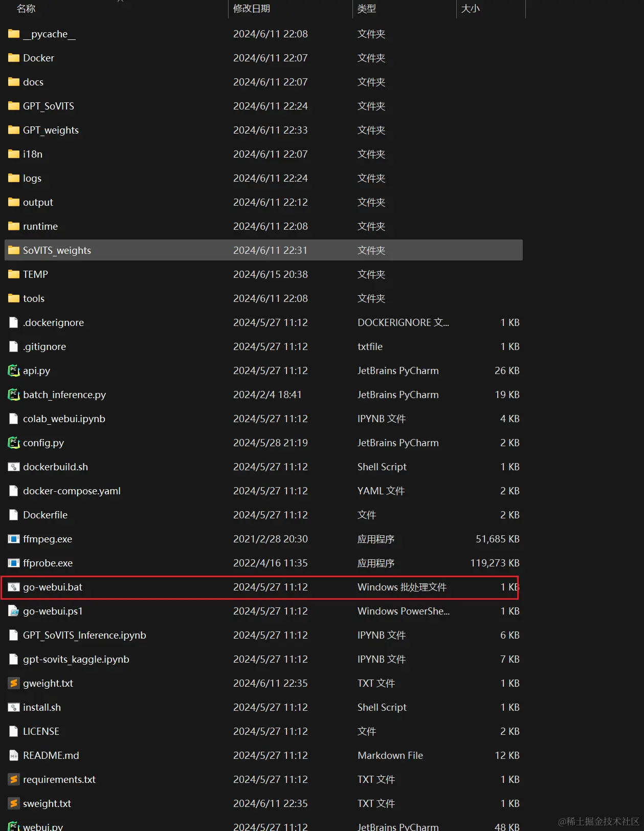Sort by the 类型 column header
Screen dimensions: 644x831
(367, 9)
